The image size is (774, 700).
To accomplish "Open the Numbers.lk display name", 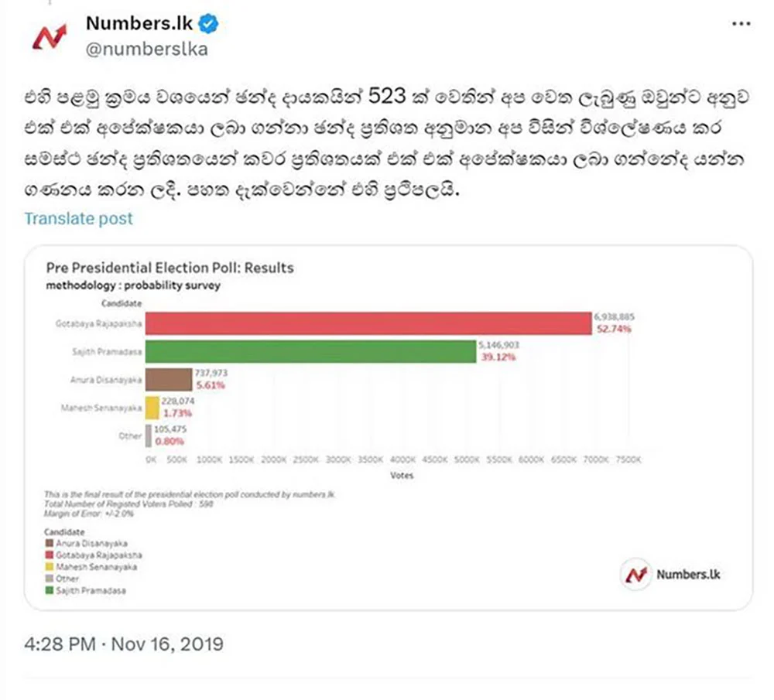I will point(139,23).
